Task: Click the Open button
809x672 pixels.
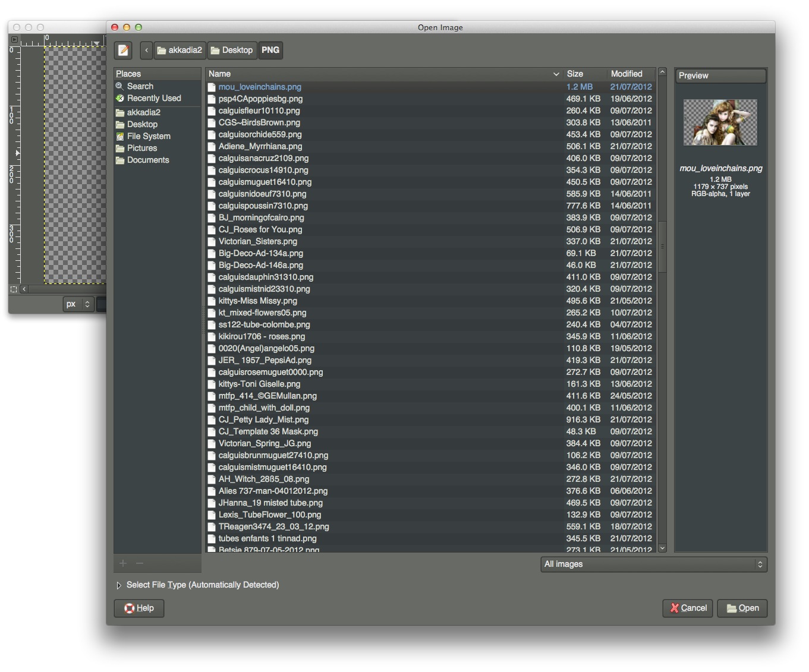Action: point(742,608)
